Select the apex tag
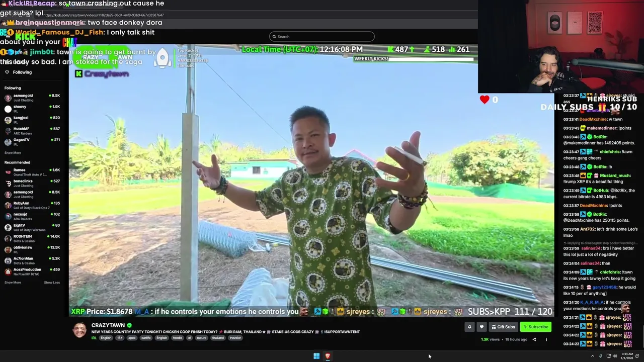The image size is (644, 362). (x=132, y=338)
